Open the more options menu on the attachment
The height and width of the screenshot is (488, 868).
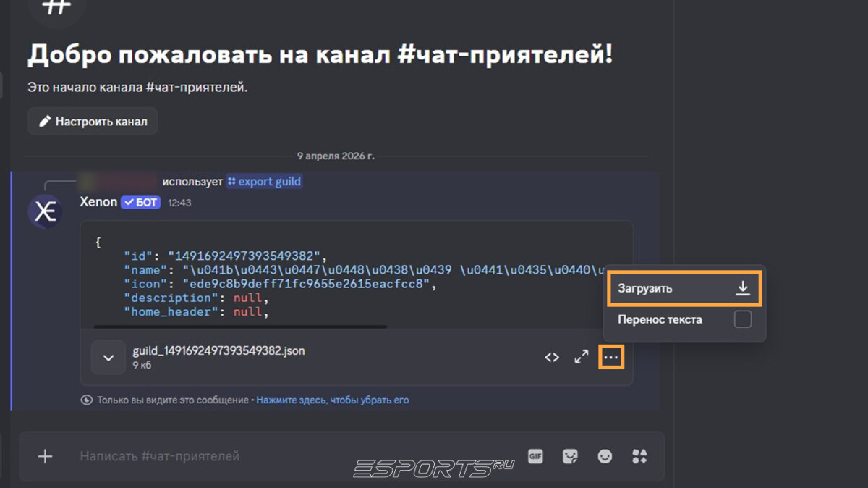click(610, 356)
